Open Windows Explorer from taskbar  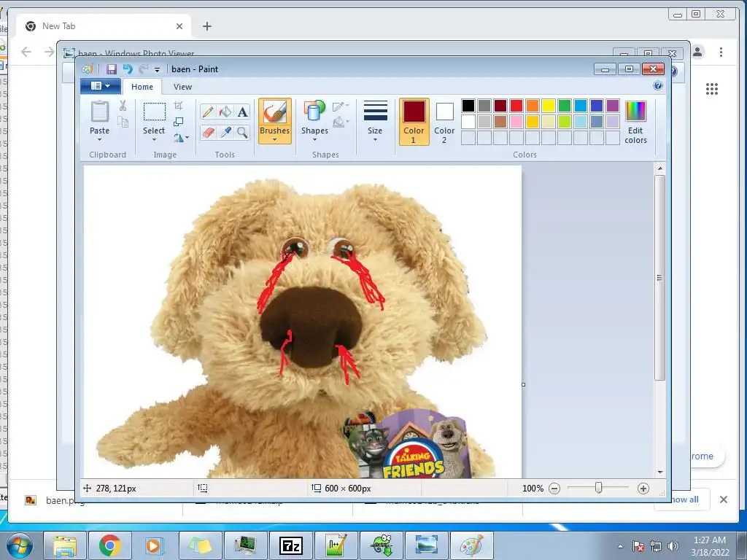tap(65, 545)
